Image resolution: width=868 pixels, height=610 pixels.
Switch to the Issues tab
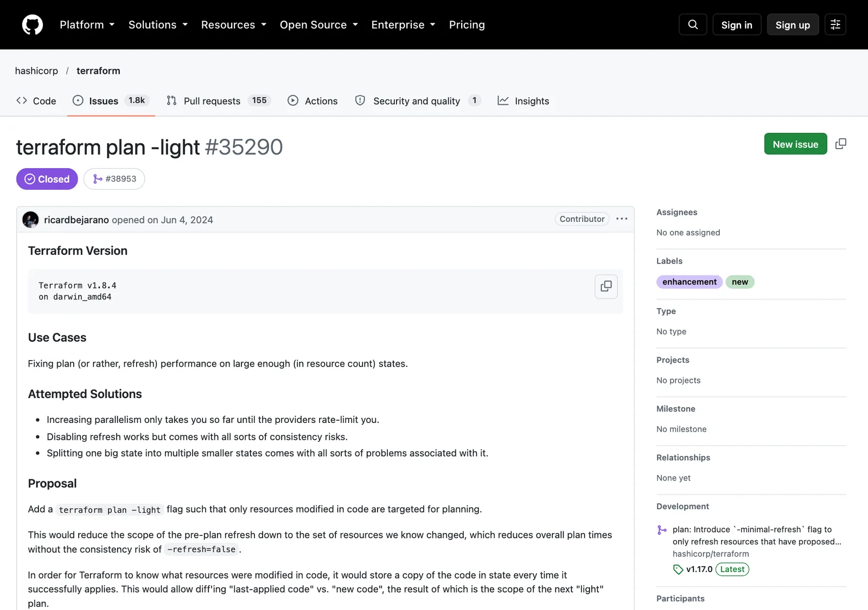tap(111, 101)
